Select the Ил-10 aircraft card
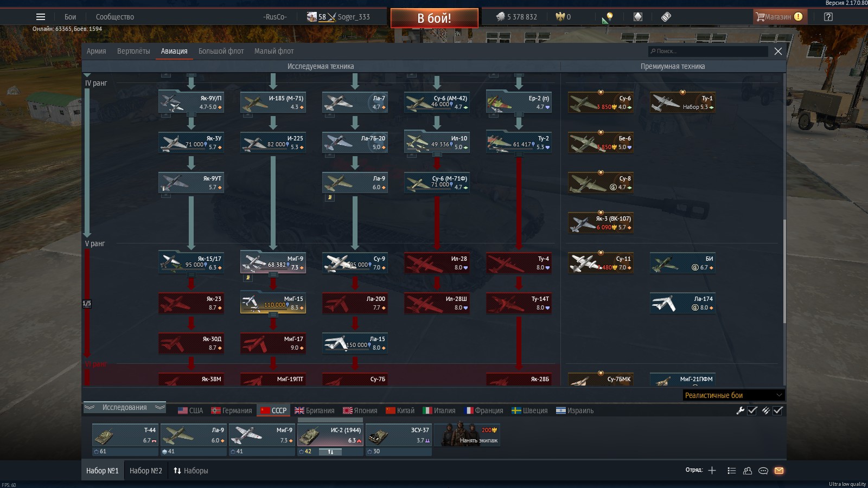 (x=437, y=142)
